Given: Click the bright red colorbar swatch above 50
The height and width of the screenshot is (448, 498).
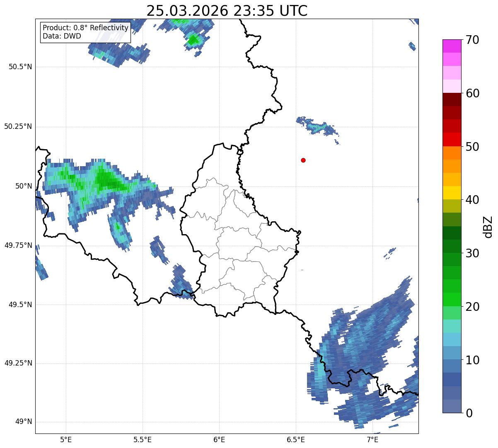Looking at the screenshot, I should click(x=452, y=139).
